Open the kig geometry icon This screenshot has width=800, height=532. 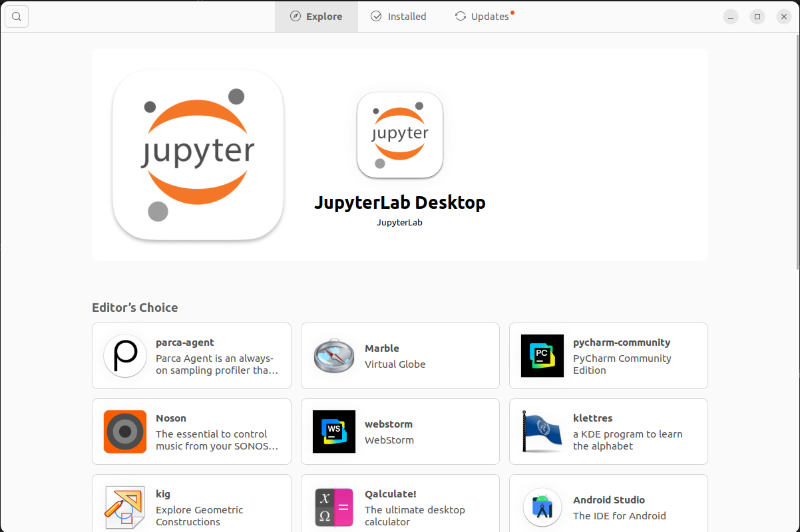125,507
